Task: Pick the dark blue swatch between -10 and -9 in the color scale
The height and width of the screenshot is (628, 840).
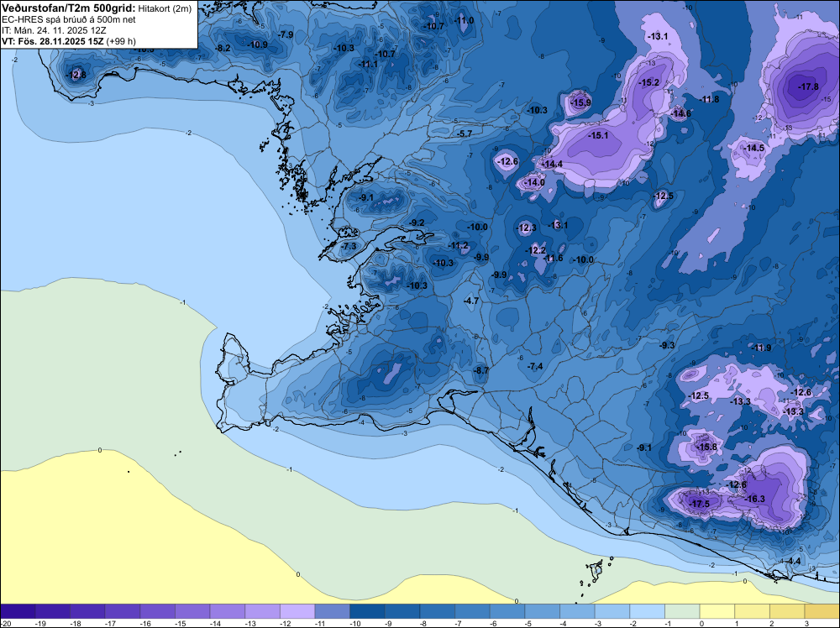Action: tap(367, 611)
